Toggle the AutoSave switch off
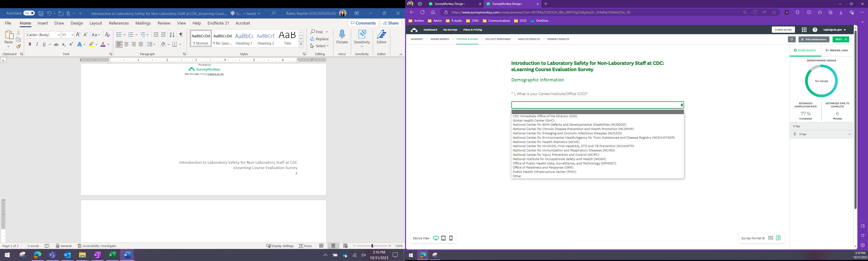 click(x=29, y=13)
